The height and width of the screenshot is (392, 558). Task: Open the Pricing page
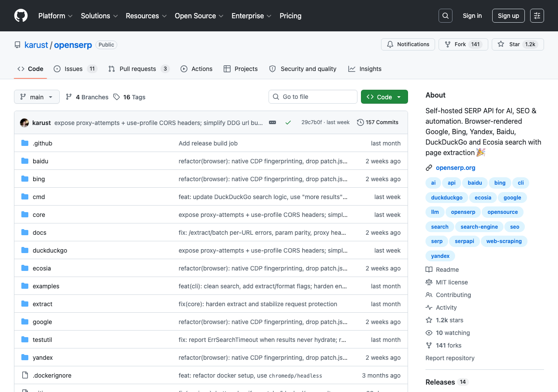coord(290,16)
